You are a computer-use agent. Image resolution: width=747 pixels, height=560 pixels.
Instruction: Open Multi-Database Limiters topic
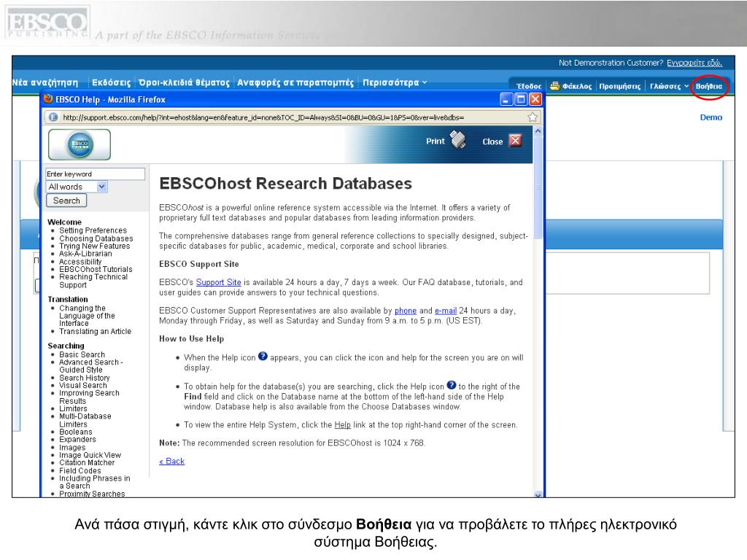pyautogui.click(x=85, y=421)
